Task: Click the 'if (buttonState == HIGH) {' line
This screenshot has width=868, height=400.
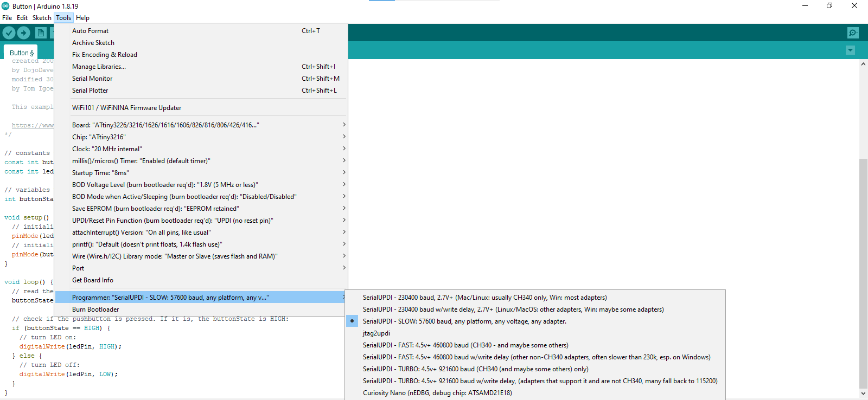Action: point(61,328)
